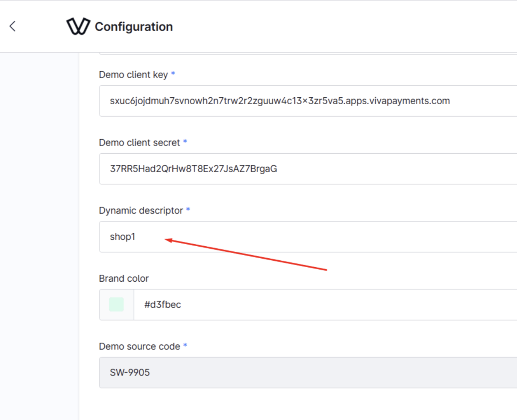Viewport: 517px width, 420px height.
Task: Focus the Demo client key input field
Action: pyautogui.click(x=308, y=101)
